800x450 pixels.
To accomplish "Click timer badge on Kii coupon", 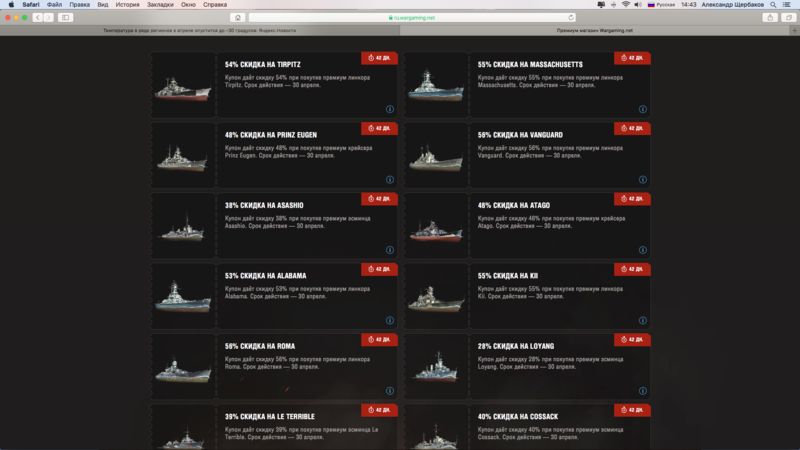I will tap(632, 269).
